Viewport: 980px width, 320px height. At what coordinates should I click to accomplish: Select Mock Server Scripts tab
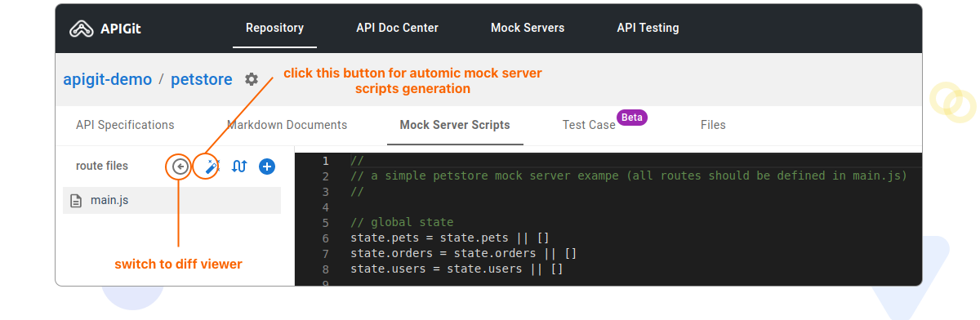point(455,125)
